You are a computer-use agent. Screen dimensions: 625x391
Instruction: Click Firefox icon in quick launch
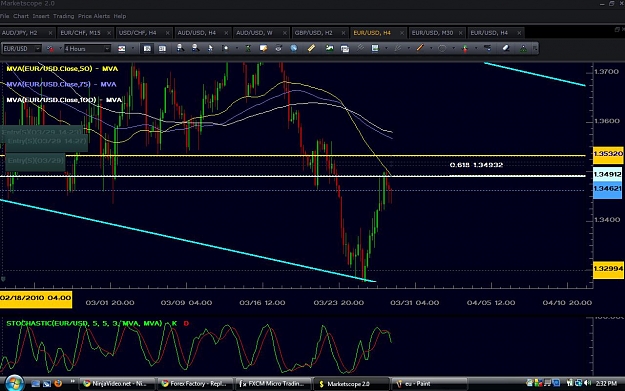click(x=58, y=383)
